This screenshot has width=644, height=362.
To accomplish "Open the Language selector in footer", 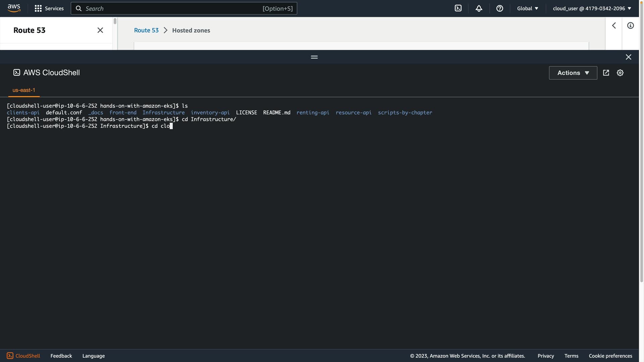I will (x=93, y=356).
